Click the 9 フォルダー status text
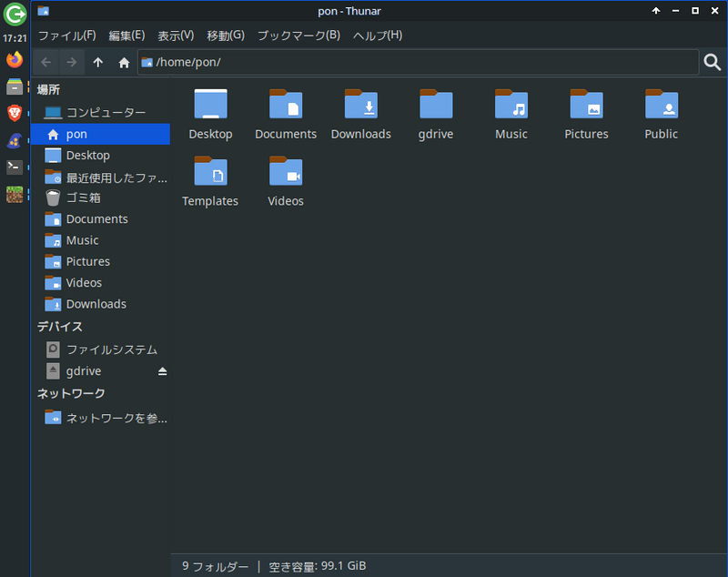728x577 pixels. click(215, 566)
